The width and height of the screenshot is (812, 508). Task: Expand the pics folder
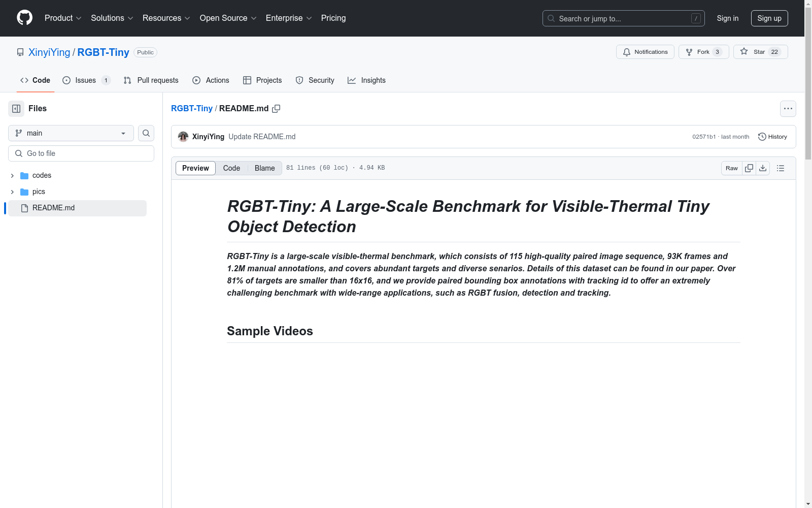(12, 192)
